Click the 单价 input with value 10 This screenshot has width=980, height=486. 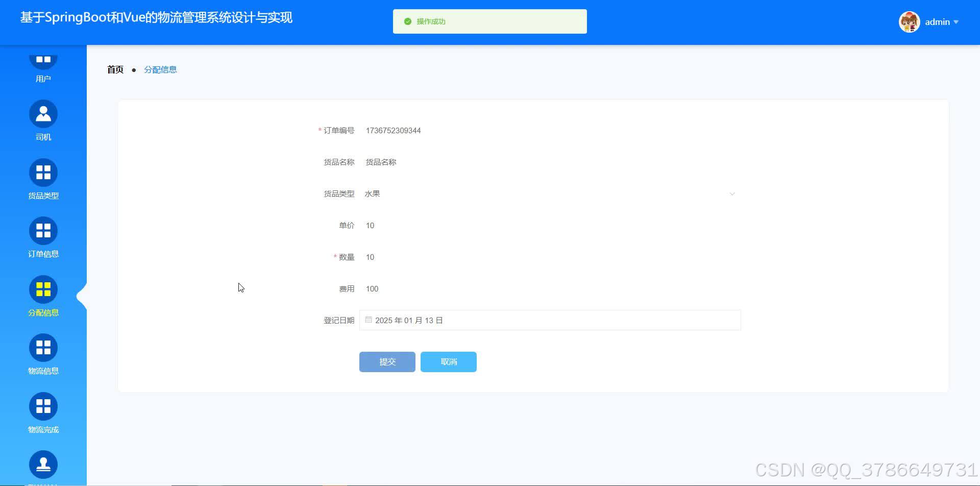point(550,226)
